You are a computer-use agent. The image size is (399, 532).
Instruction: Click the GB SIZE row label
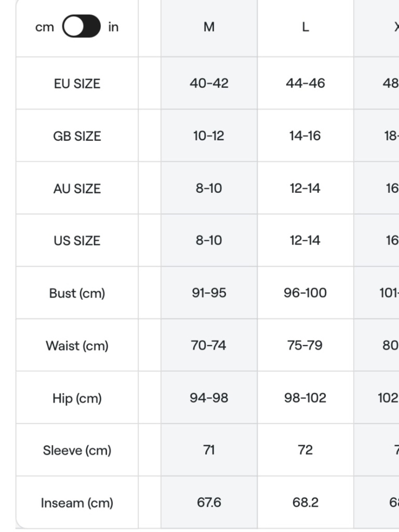point(77,136)
